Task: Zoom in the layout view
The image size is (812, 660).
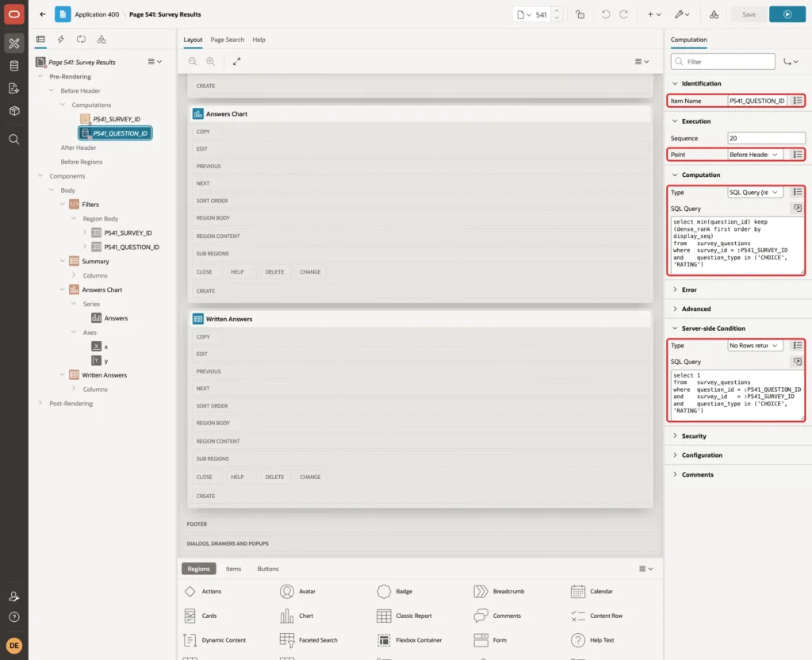Action: [211, 61]
